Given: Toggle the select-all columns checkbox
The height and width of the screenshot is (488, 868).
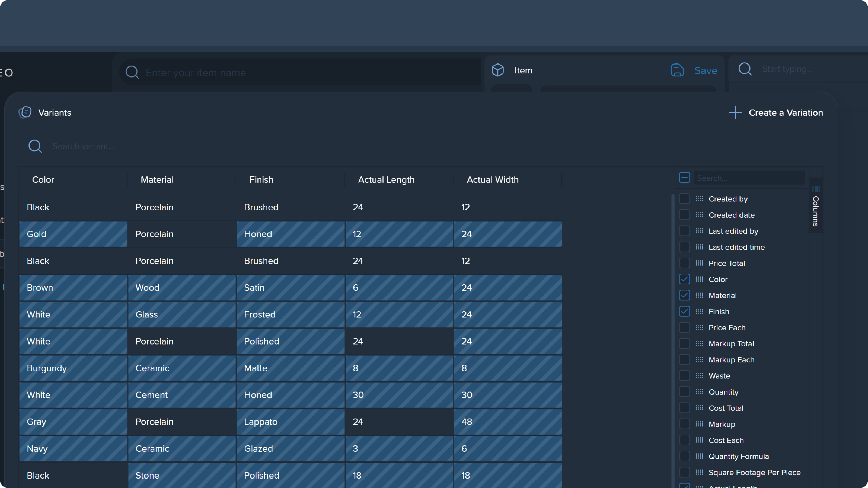Looking at the screenshot, I should (684, 178).
